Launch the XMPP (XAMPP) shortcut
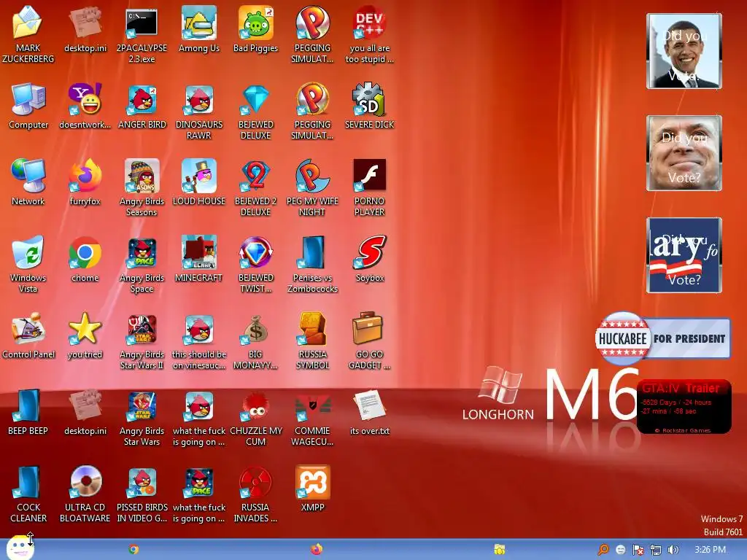747x560 pixels. pos(312,482)
